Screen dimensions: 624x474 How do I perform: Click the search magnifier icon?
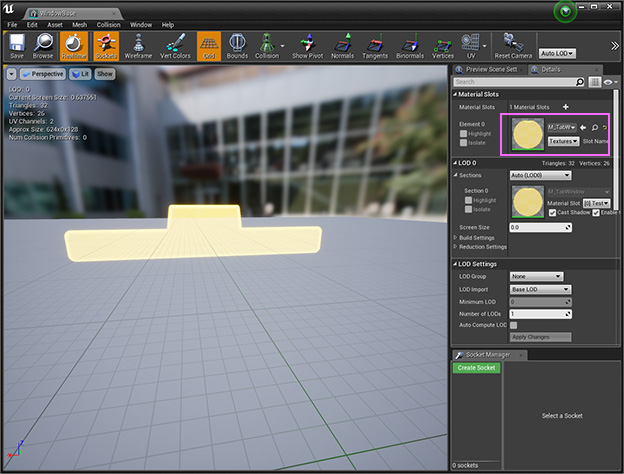(580, 82)
